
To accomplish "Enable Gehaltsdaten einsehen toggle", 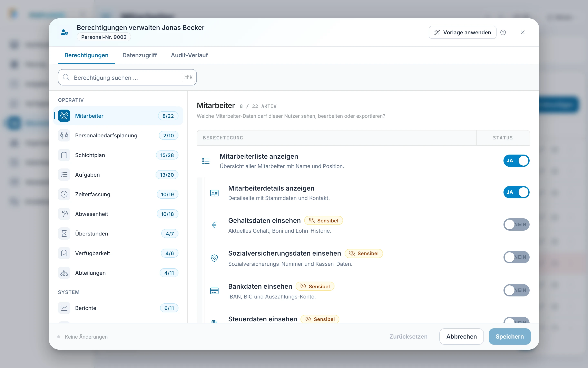I will point(516,224).
